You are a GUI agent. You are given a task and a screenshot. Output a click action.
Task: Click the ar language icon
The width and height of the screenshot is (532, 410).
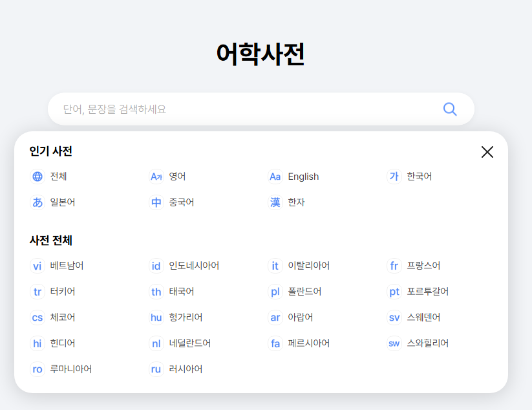pos(275,318)
